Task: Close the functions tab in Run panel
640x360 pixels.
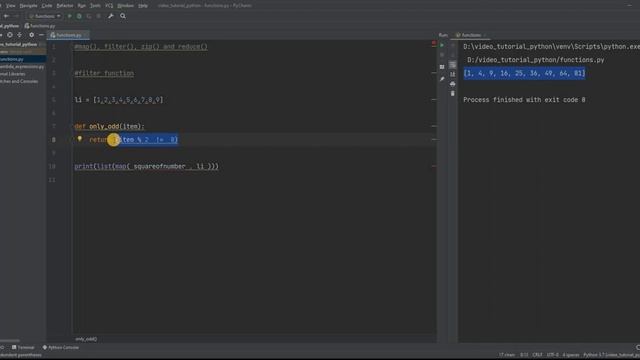Action: point(484,36)
